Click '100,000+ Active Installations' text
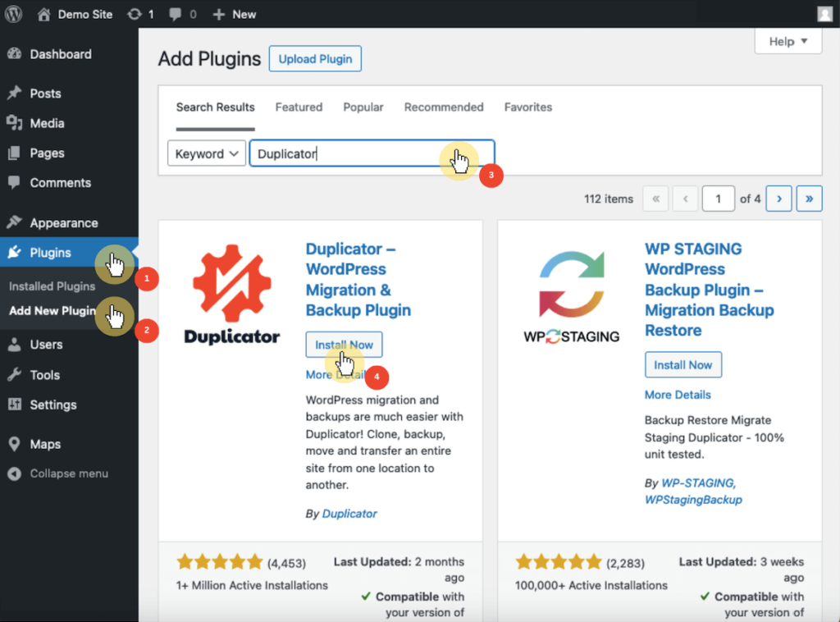 pyautogui.click(x=591, y=586)
